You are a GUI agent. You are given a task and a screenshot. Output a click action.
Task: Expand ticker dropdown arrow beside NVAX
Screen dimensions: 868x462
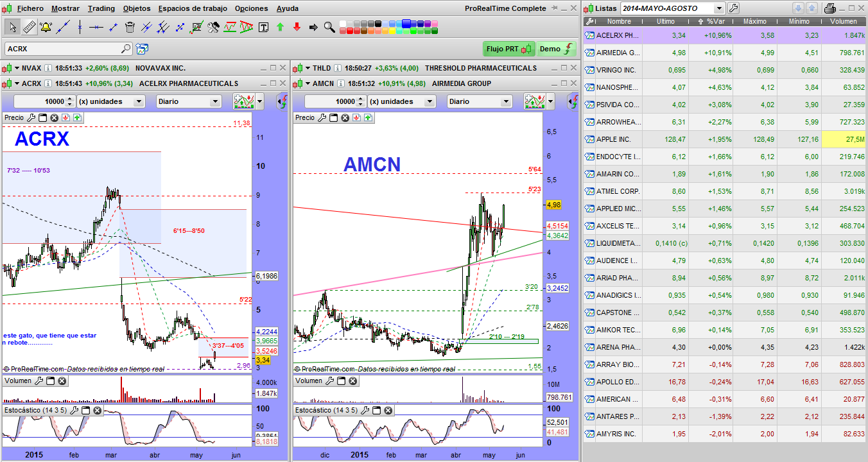click(x=16, y=68)
